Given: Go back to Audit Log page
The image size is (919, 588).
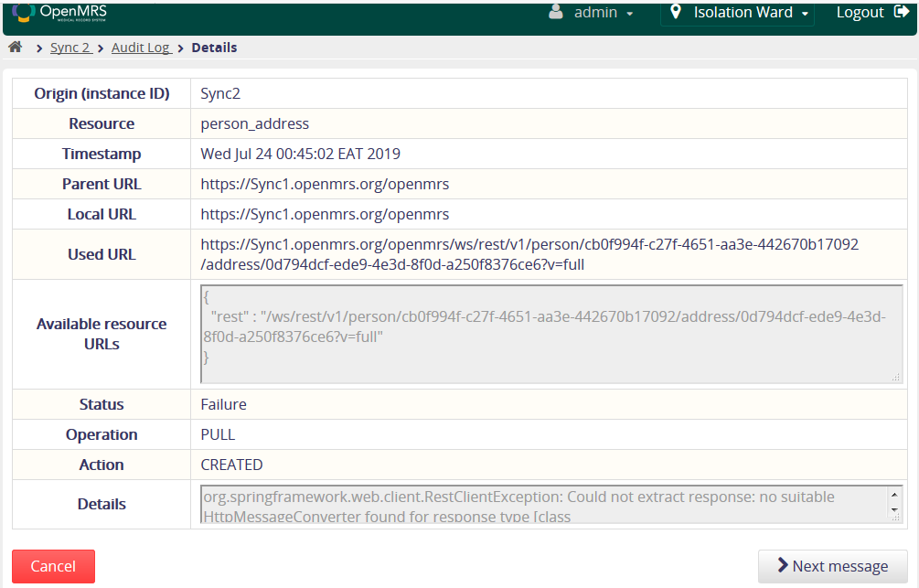Looking at the screenshot, I should pyautogui.click(x=141, y=48).
